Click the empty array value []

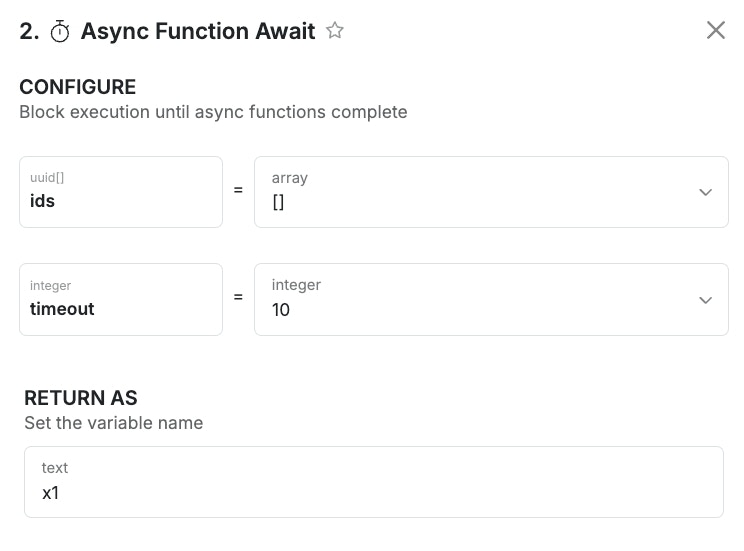[279, 202]
